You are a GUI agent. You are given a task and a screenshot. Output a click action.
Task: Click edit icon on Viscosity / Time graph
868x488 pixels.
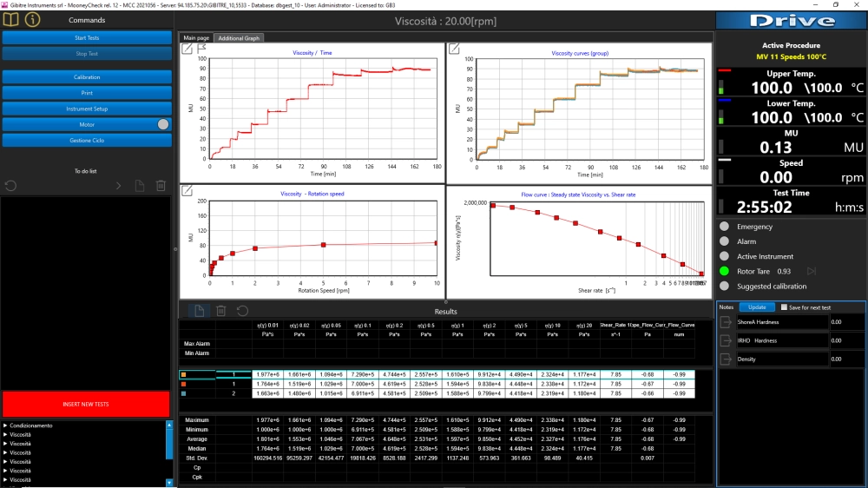click(187, 49)
